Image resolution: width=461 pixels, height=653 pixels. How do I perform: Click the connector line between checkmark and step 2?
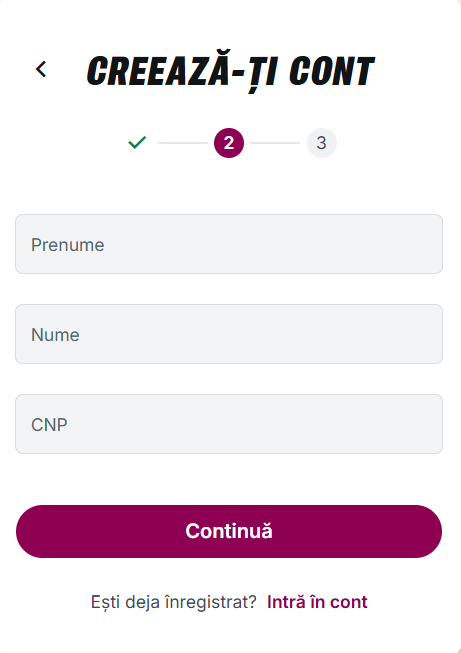183,143
